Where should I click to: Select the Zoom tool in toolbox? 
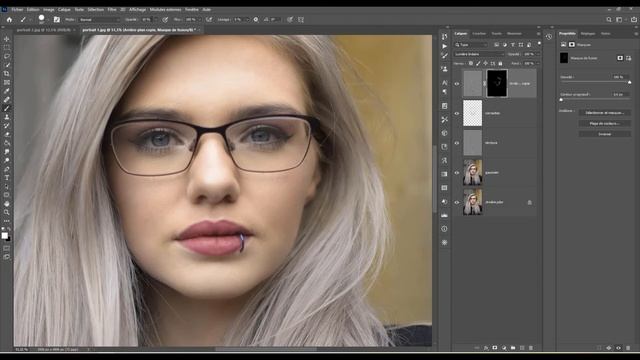(x=7, y=212)
